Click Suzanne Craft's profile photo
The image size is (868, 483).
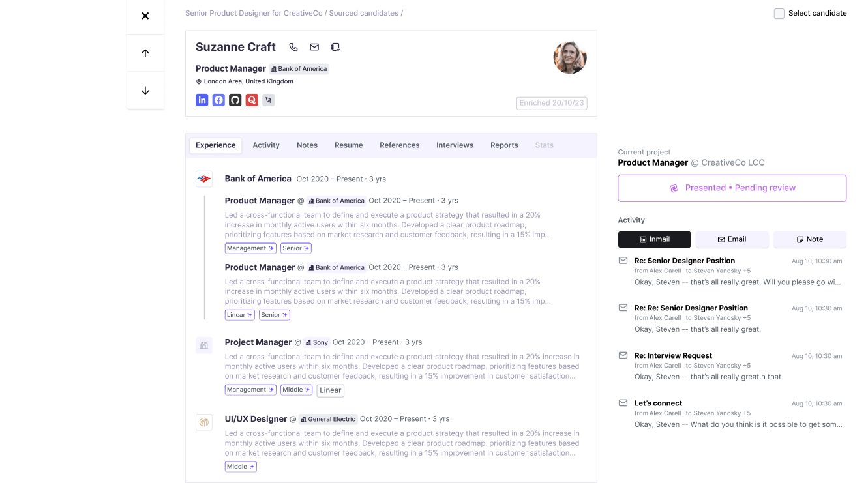tap(570, 57)
